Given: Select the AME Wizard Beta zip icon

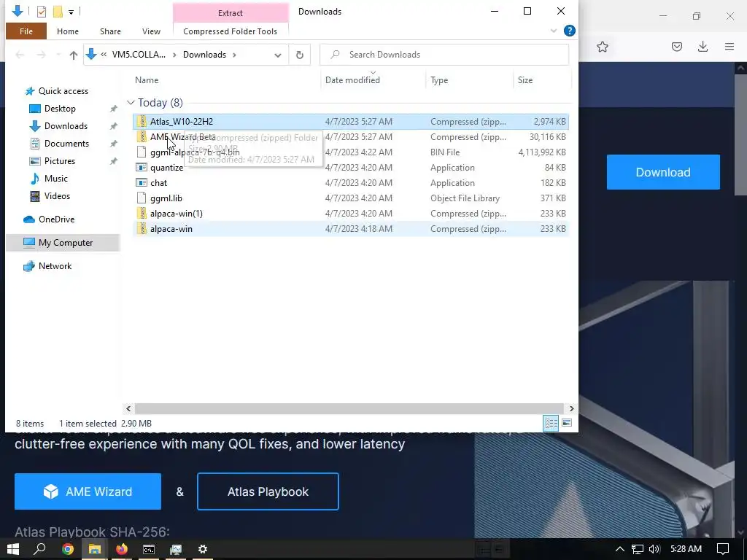Looking at the screenshot, I should 142,137.
